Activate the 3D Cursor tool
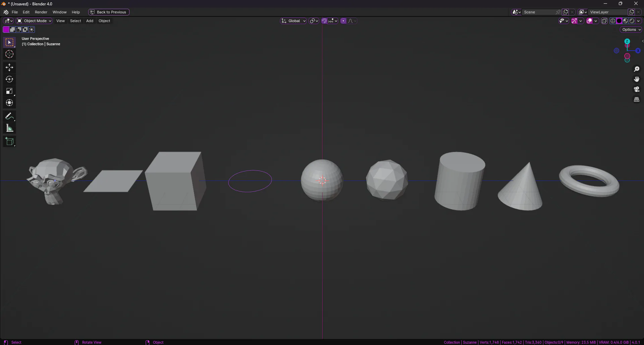The width and height of the screenshot is (644, 345). [9, 54]
